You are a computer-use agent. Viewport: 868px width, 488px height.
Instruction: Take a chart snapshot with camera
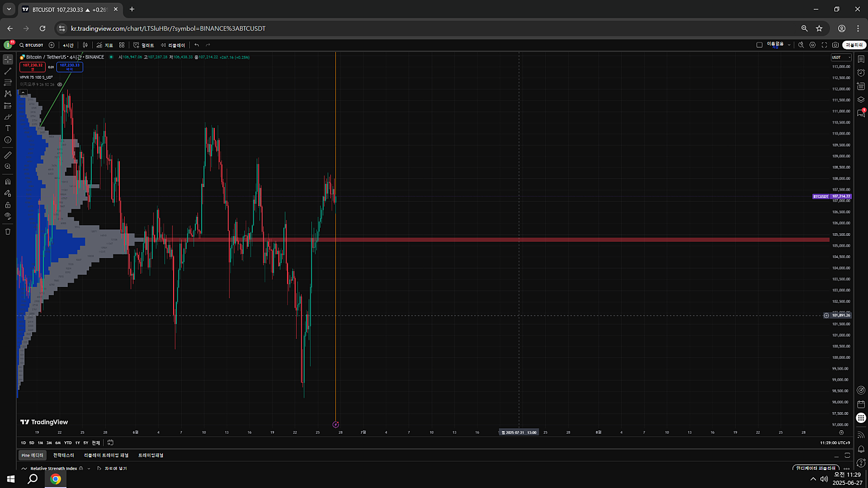point(835,45)
